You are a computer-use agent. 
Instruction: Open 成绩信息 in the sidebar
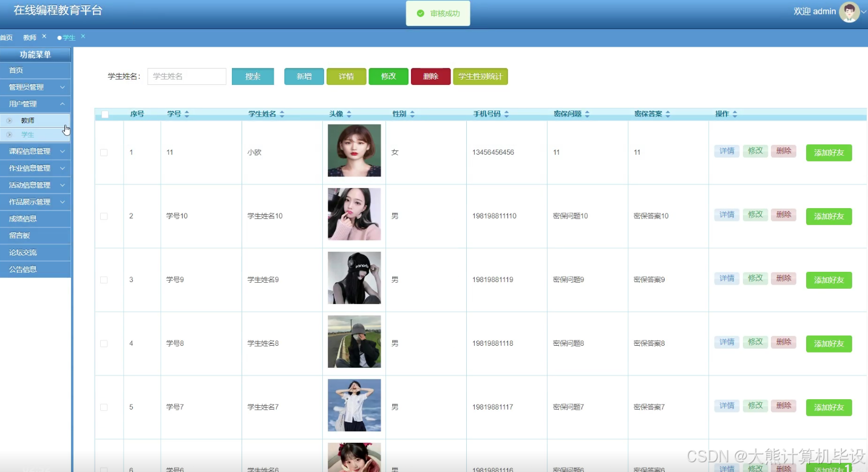coord(35,218)
